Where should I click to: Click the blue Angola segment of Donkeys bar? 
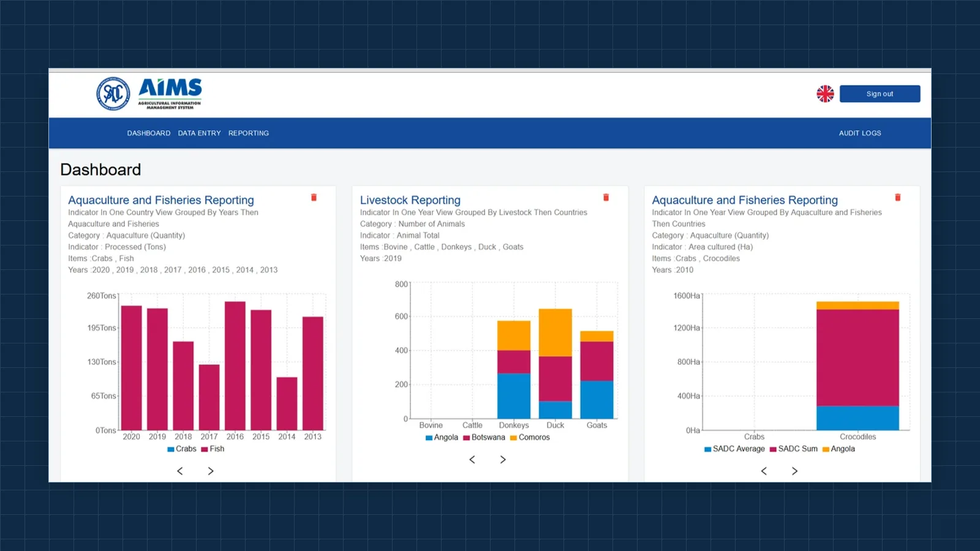pyautogui.click(x=514, y=396)
